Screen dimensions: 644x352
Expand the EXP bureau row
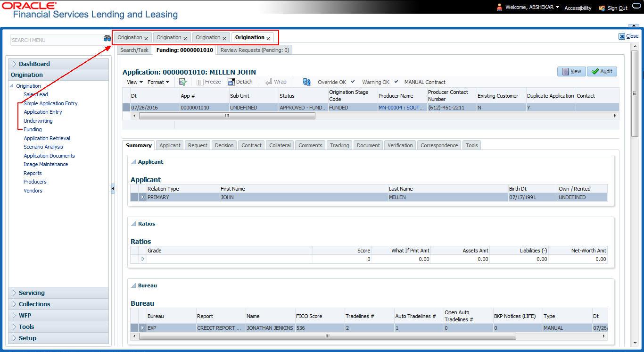[x=142, y=328]
